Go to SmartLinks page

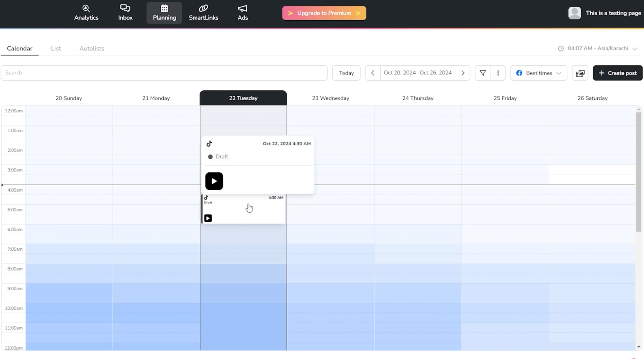(203, 13)
